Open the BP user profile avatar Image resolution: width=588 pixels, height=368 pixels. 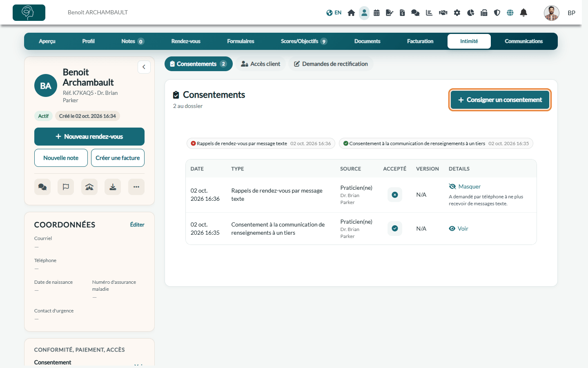tap(552, 13)
